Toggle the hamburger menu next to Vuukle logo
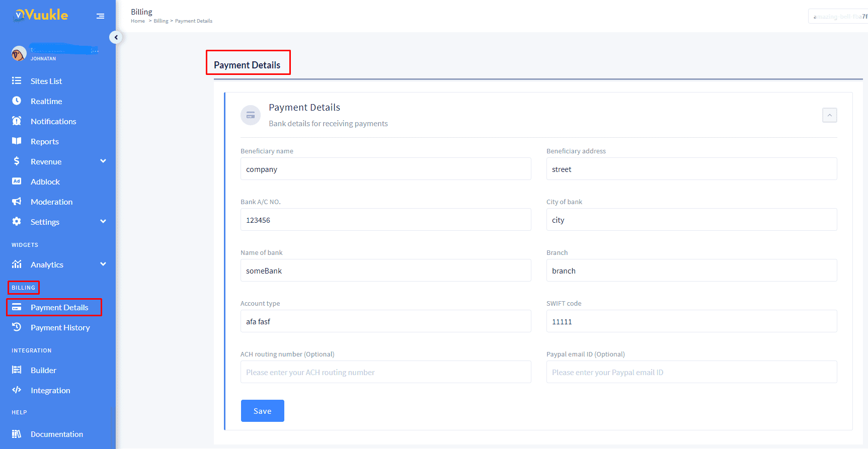Screen dimensions: 868x449 tap(101, 16)
